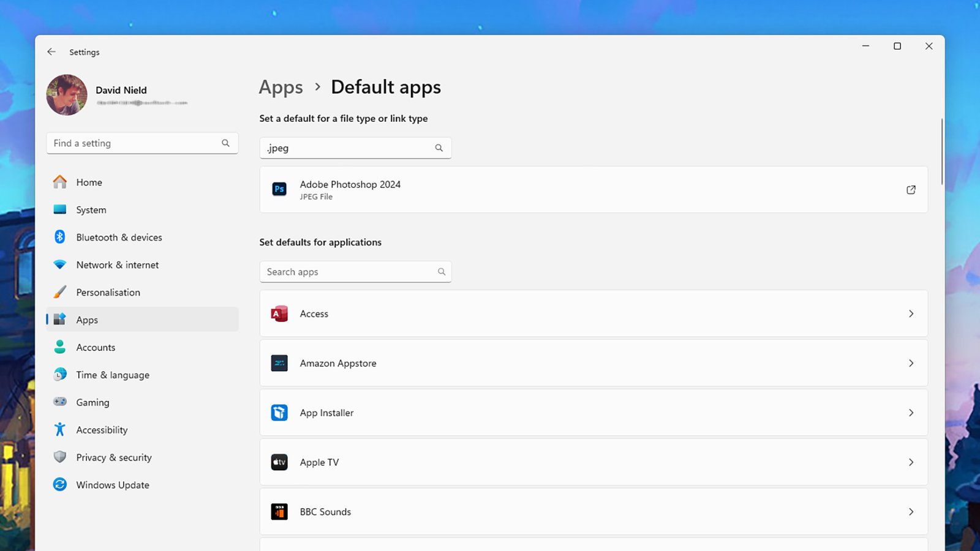980x551 pixels.
Task: Click the Network wifi icon in sidebar
Action: point(60,264)
